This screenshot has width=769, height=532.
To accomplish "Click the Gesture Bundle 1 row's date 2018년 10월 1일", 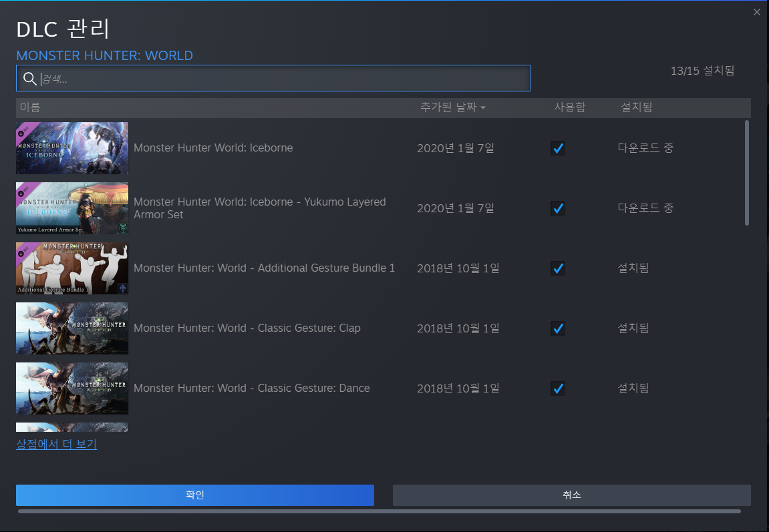I will [458, 268].
